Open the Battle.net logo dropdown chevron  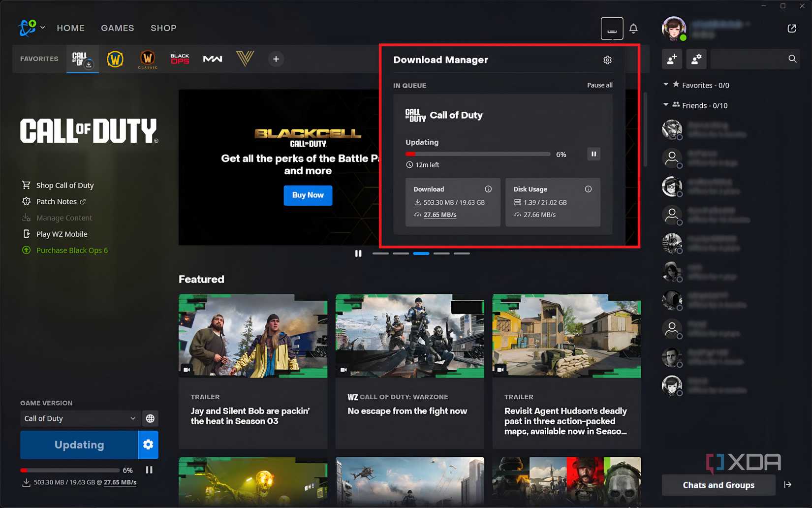point(42,28)
